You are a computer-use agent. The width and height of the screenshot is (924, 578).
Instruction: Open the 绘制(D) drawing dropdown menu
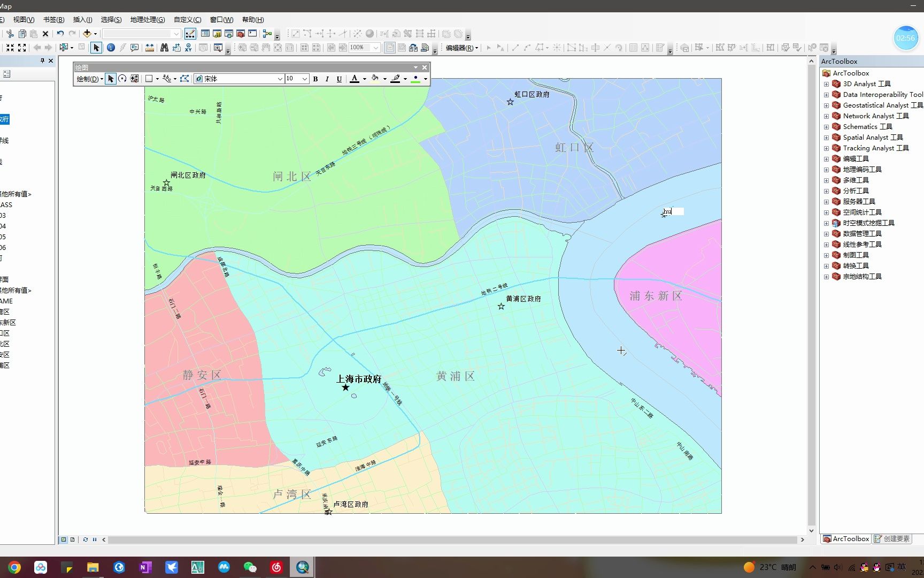click(x=90, y=79)
